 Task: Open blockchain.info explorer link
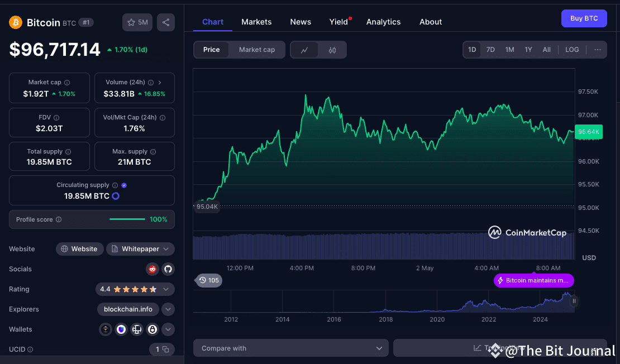(x=128, y=309)
